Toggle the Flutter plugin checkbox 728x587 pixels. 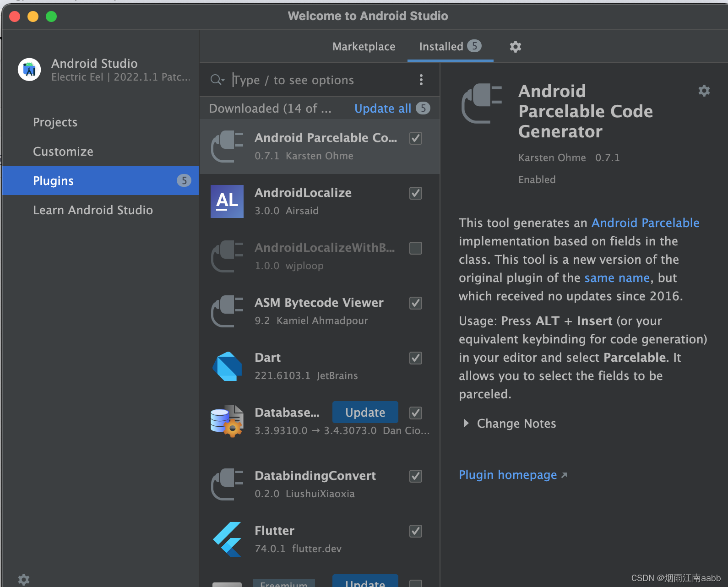[x=416, y=531]
